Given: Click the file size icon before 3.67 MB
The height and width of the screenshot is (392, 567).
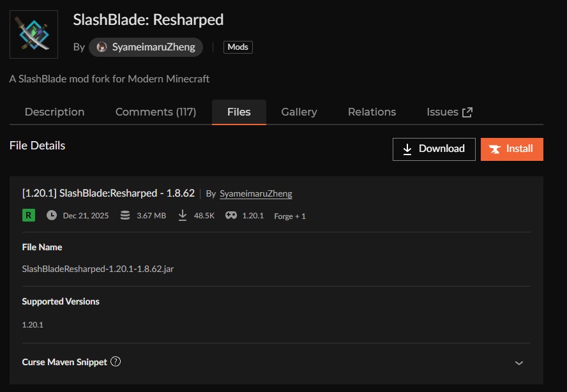Looking at the screenshot, I should click(x=125, y=216).
